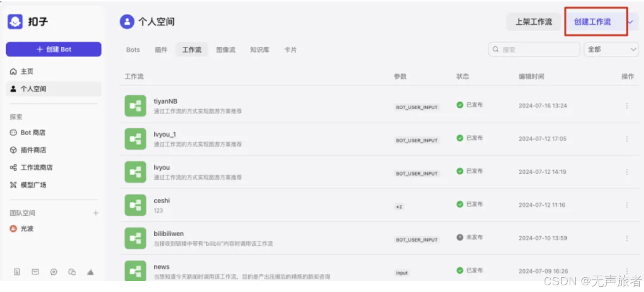
Task: Click the ceshi workflow icon
Action: tap(135, 205)
